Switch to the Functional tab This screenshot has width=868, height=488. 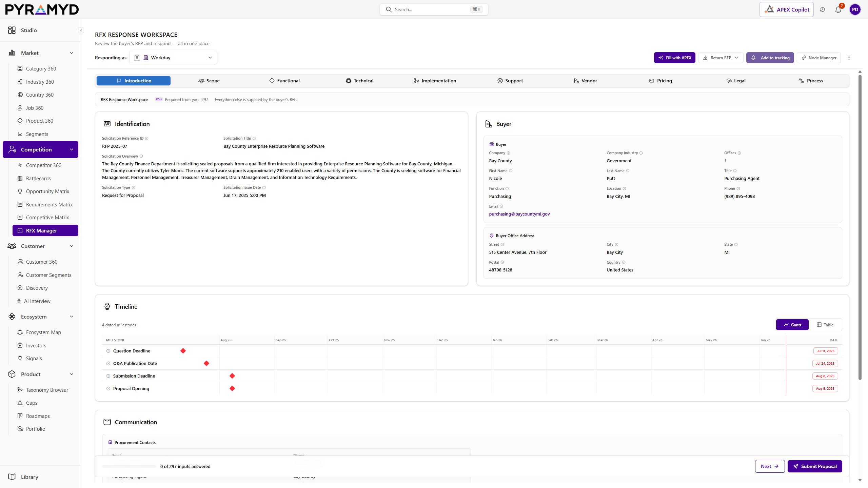point(284,81)
